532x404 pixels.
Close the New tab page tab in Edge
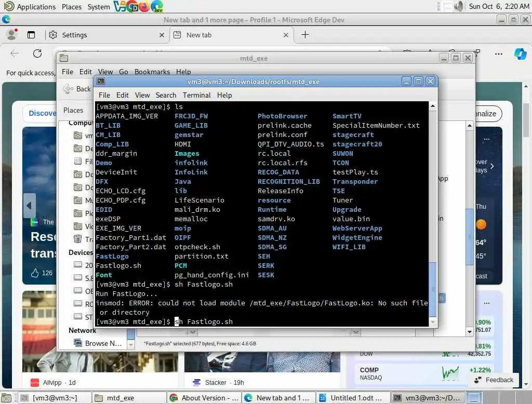pos(286,35)
